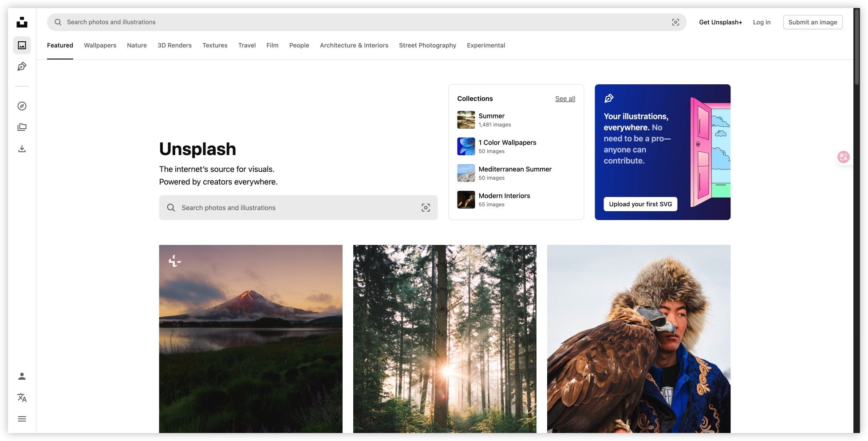
Task: Open the Mediterranean Summer collection thumbnail
Action: (466, 173)
